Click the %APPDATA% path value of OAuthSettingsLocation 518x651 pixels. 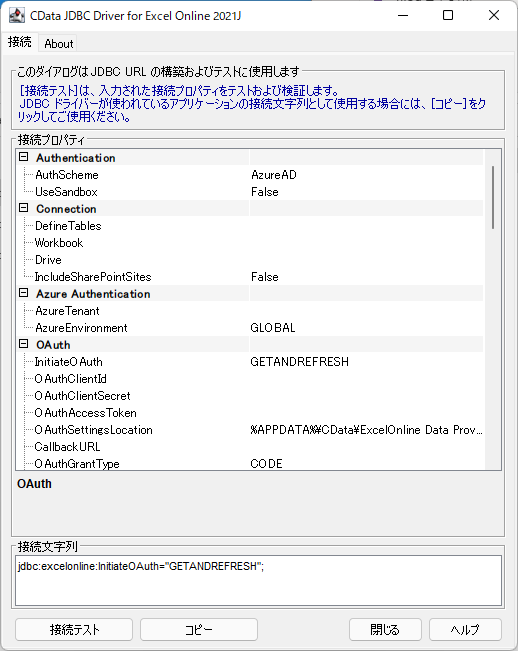366,430
